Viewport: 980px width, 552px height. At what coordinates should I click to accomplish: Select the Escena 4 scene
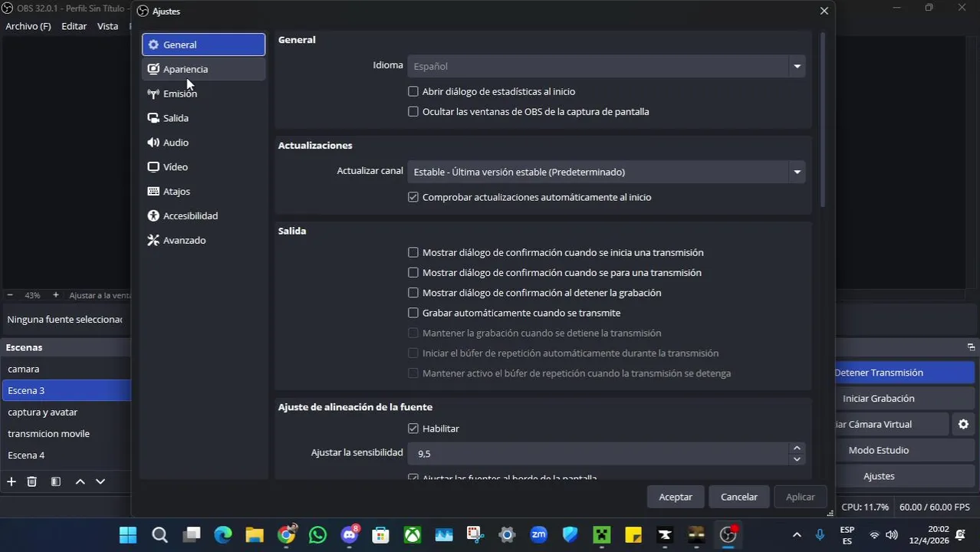tap(66, 455)
